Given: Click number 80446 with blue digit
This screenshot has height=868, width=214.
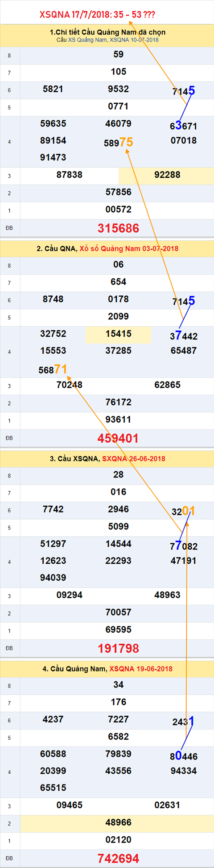Looking at the screenshot, I should 184,756.
